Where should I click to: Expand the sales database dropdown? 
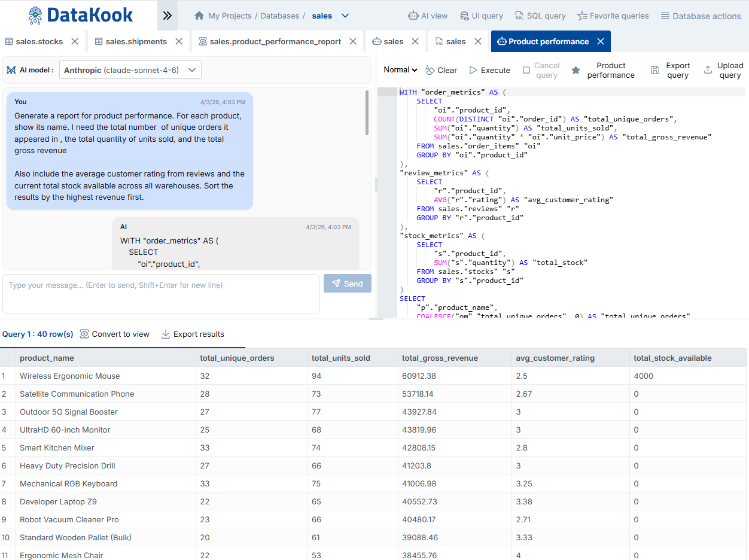[345, 16]
